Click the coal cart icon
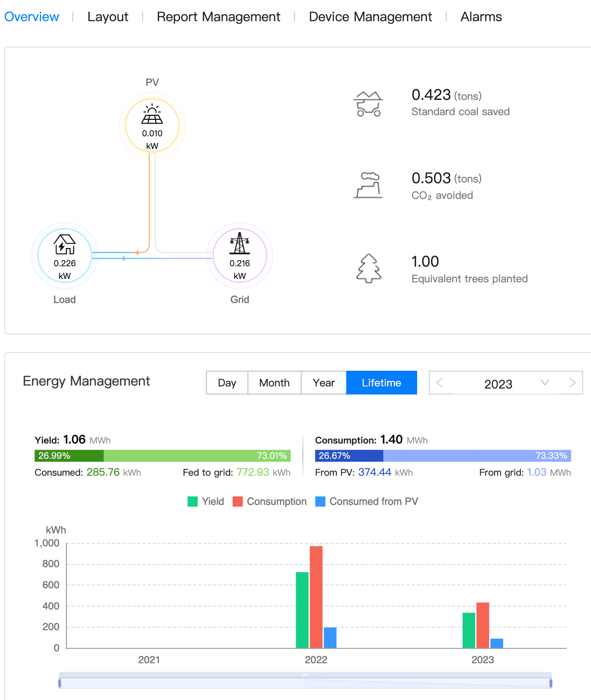This screenshot has height=700, width=591. point(368,104)
